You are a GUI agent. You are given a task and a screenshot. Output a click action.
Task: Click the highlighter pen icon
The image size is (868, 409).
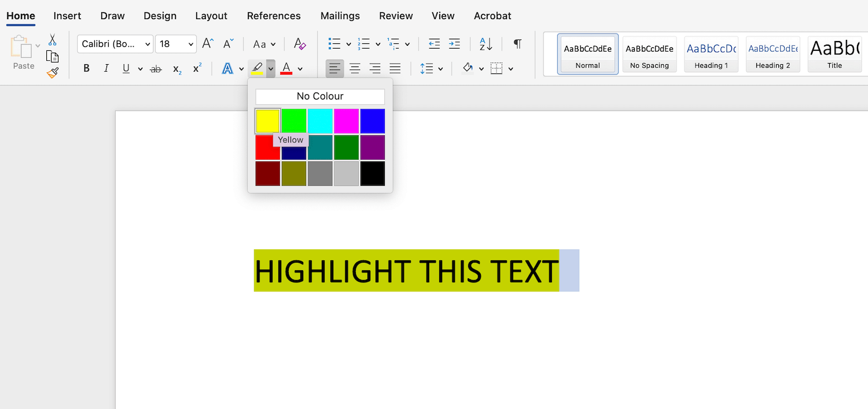pos(257,69)
